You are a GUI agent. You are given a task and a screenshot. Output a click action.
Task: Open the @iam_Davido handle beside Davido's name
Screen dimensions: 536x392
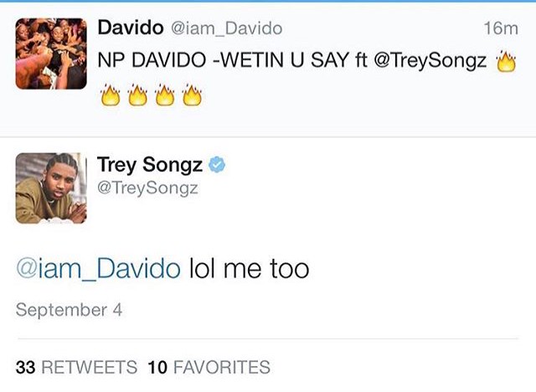pyautogui.click(x=226, y=28)
